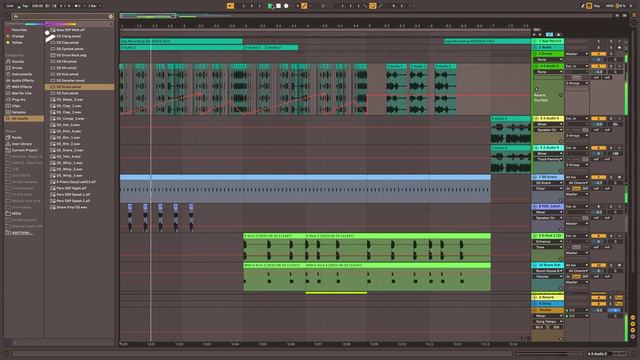Click the Yellow collection color dot
Screen dimensions: 640x360
(x=8, y=42)
